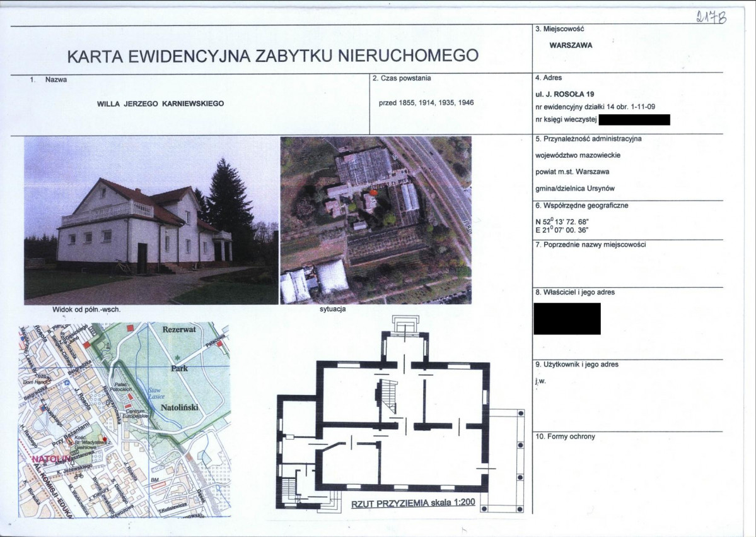Open the Natolin street map image
The height and width of the screenshot is (537, 756).
pyautogui.click(x=124, y=420)
